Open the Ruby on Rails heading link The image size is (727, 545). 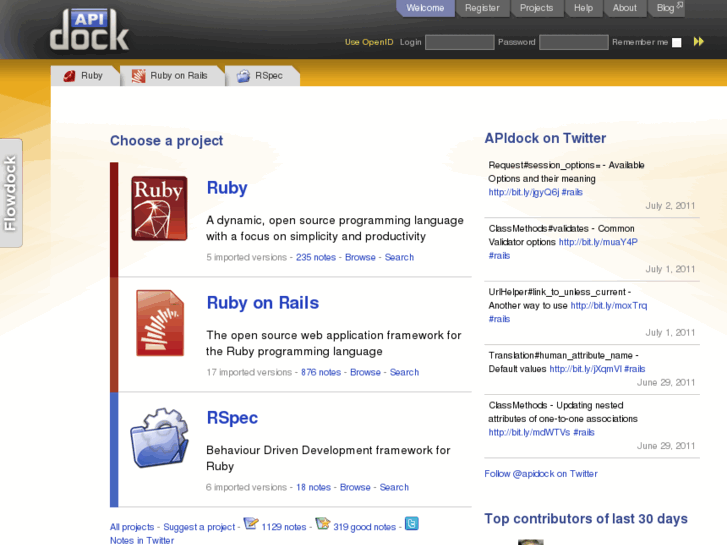click(263, 303)
